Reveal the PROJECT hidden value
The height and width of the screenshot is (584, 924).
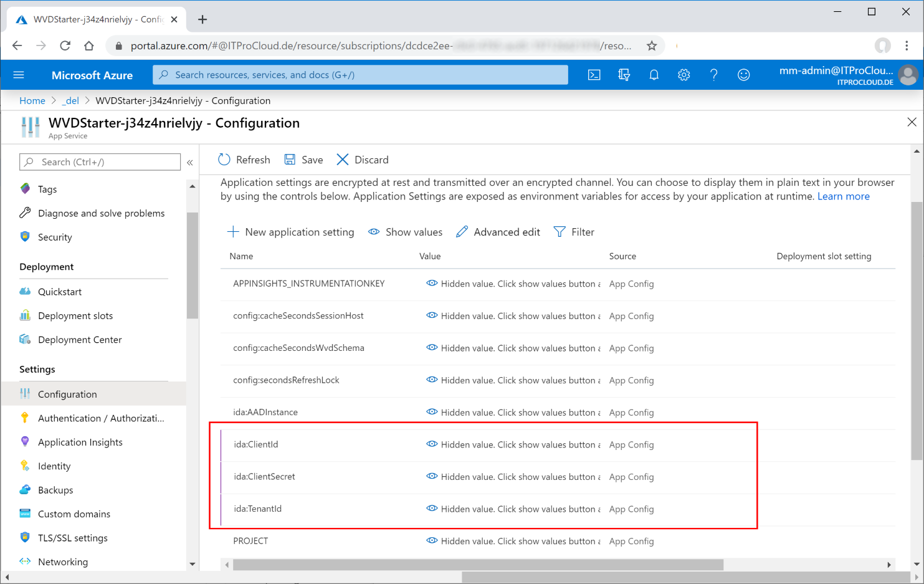pyautogui.click(x=432, y=540)
